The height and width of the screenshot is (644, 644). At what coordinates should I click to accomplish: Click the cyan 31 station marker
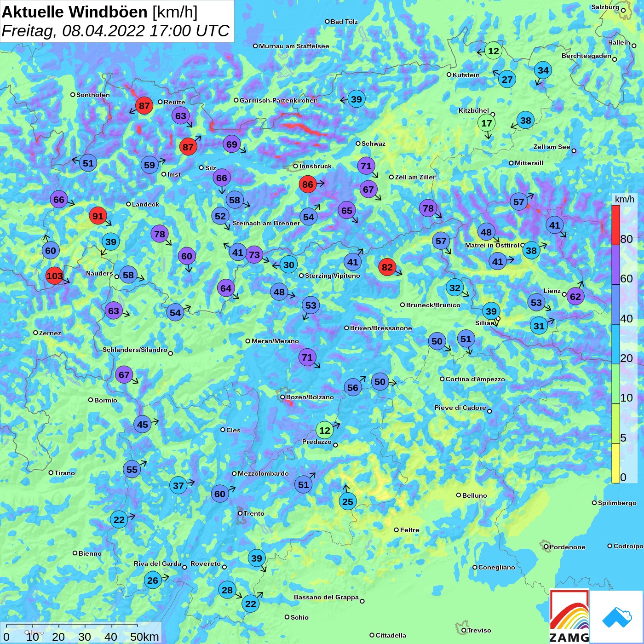click(x=539, y=326)
